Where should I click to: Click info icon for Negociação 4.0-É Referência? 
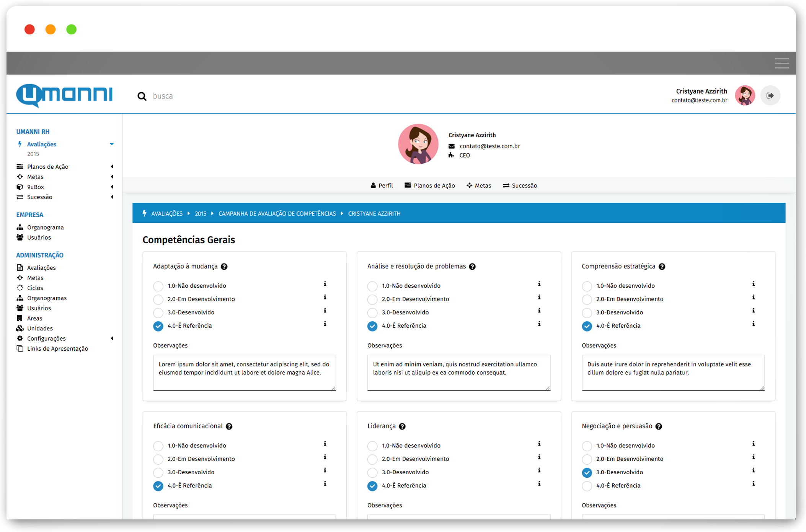(x=753, y=484)
